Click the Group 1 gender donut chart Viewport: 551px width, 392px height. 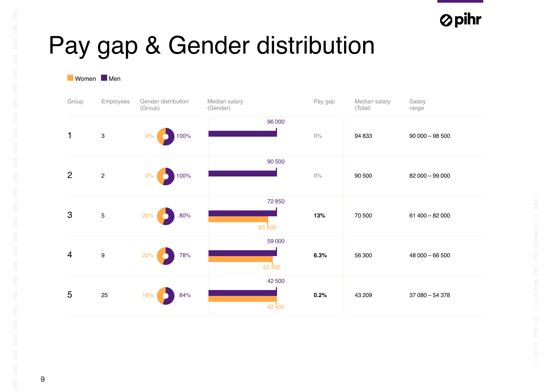click(166, 137)
